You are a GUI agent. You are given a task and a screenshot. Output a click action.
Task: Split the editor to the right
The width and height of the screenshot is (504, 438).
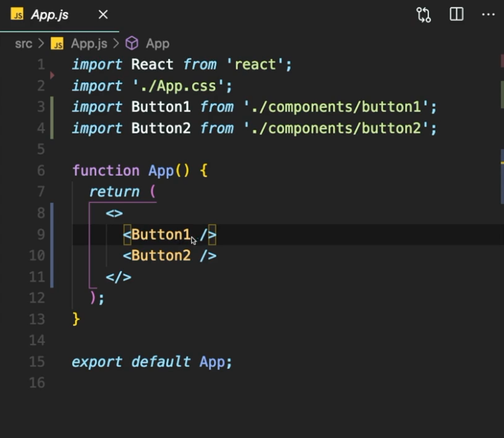[x=456, y=15]
